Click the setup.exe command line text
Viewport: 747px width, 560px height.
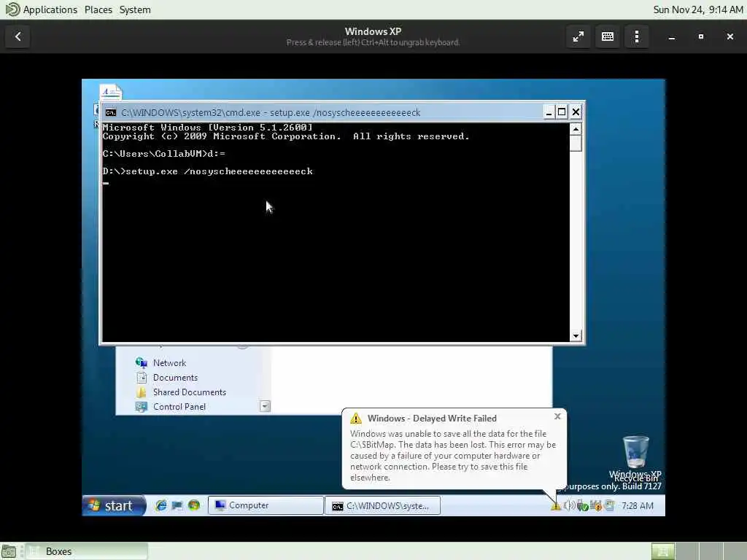pos(208,171)
